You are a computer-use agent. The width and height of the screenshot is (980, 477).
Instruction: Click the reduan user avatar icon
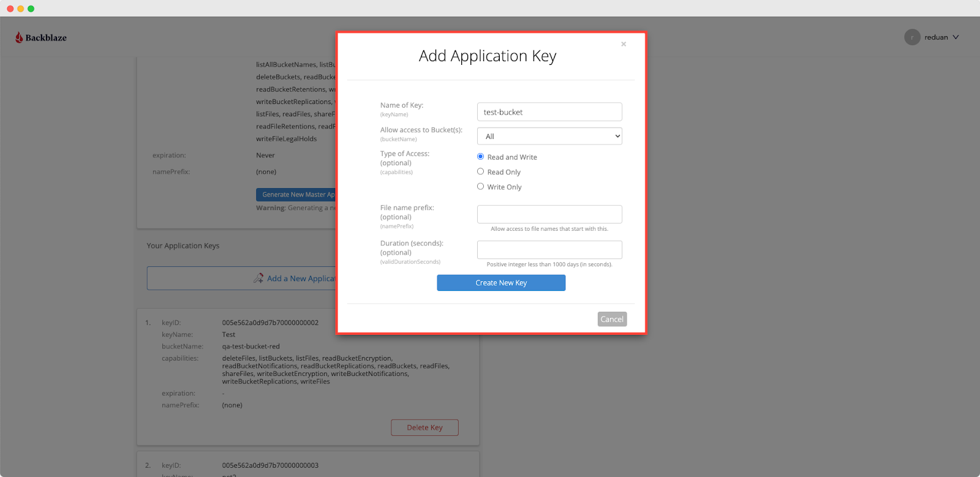click(912, 37)
